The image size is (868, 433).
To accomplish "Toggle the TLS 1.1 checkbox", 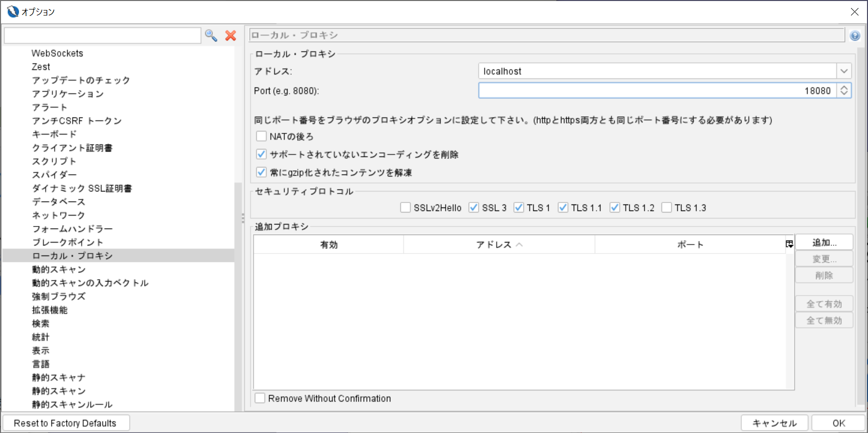I will [563, 207].
